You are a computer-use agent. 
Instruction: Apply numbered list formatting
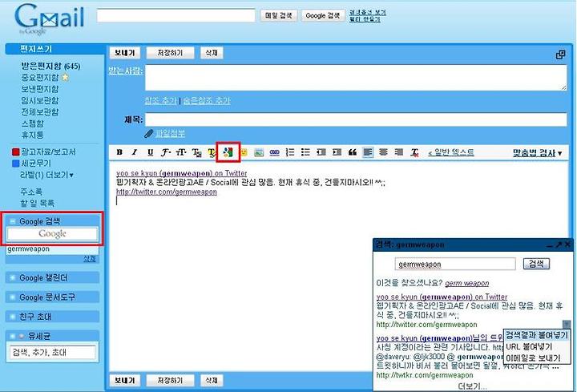pyautogui.click(x=290, y=152)
